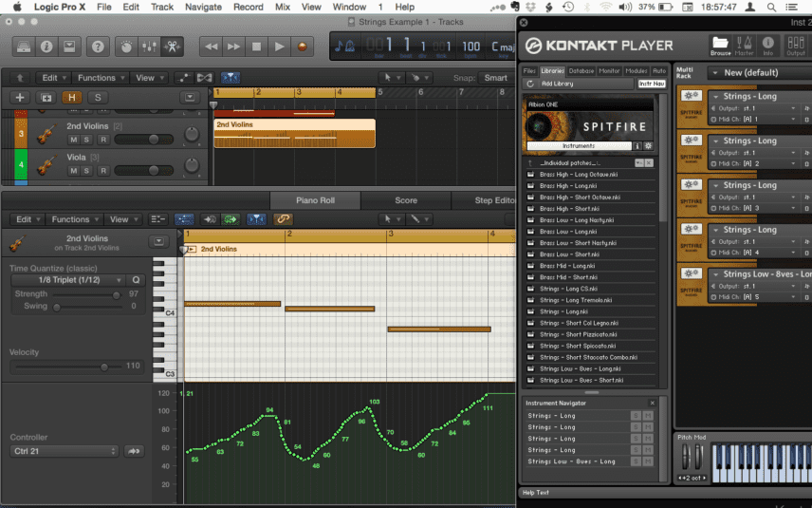Open Kontakt Libraries tab
This screenshot has height=508, width=812.
[552, 71]
